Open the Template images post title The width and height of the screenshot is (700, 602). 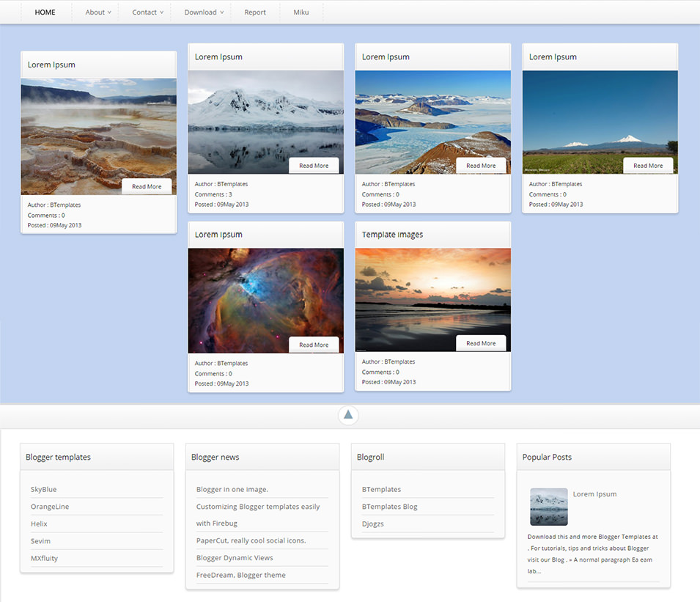[392, 234]
